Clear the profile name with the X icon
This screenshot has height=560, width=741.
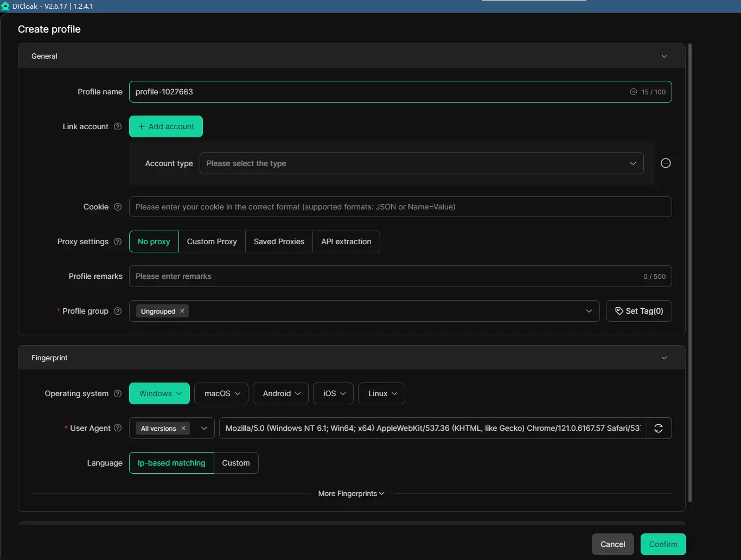633,92
